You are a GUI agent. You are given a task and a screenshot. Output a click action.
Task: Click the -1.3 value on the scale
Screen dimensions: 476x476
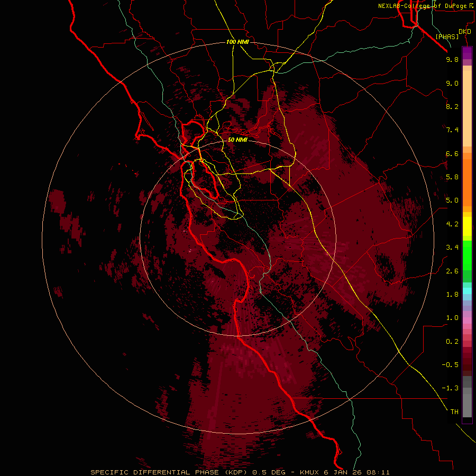tap(450, 388)
